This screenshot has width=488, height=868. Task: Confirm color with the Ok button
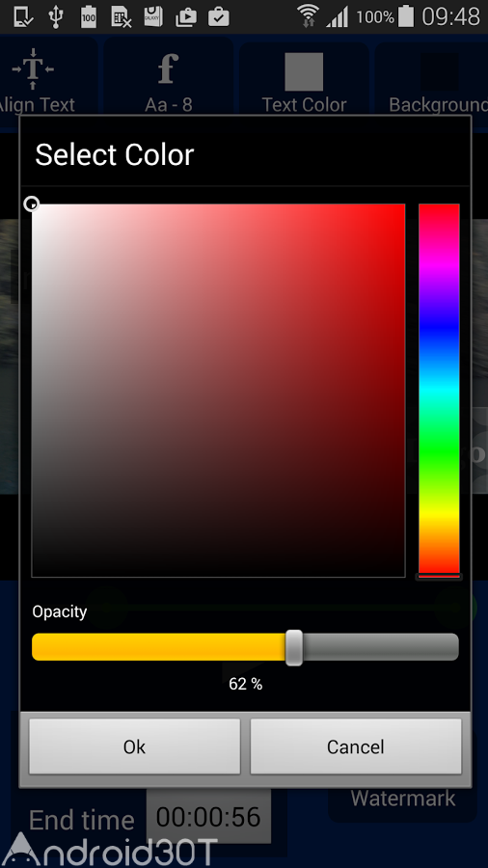134,746
